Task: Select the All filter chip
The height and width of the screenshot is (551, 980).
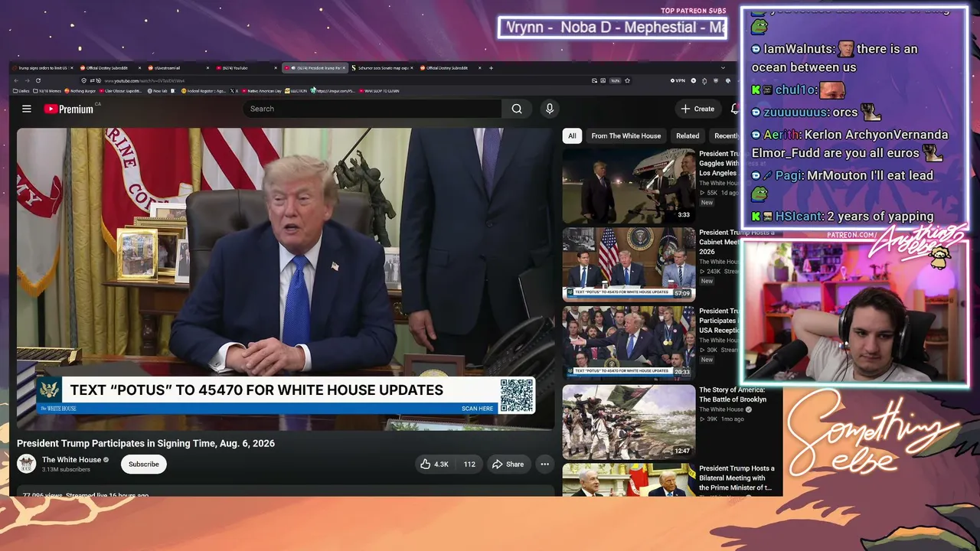Action: 572,135
